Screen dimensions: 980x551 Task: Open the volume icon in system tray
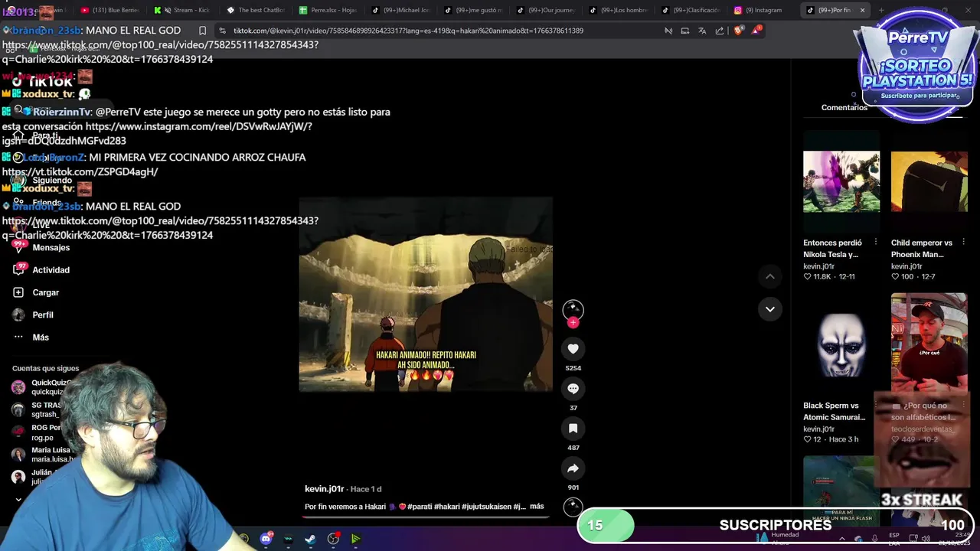click(926, 539)
